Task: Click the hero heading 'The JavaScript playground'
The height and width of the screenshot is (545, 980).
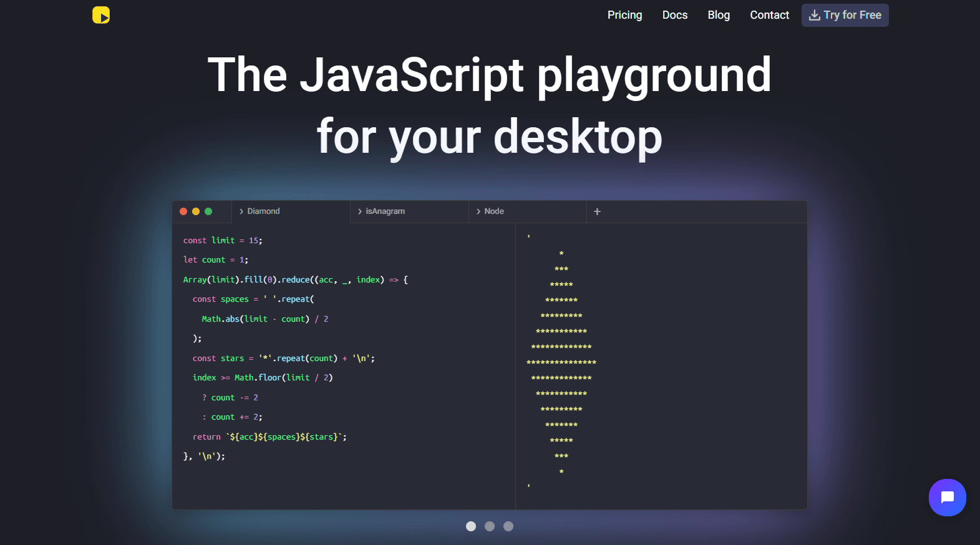Action: (490, 75)
